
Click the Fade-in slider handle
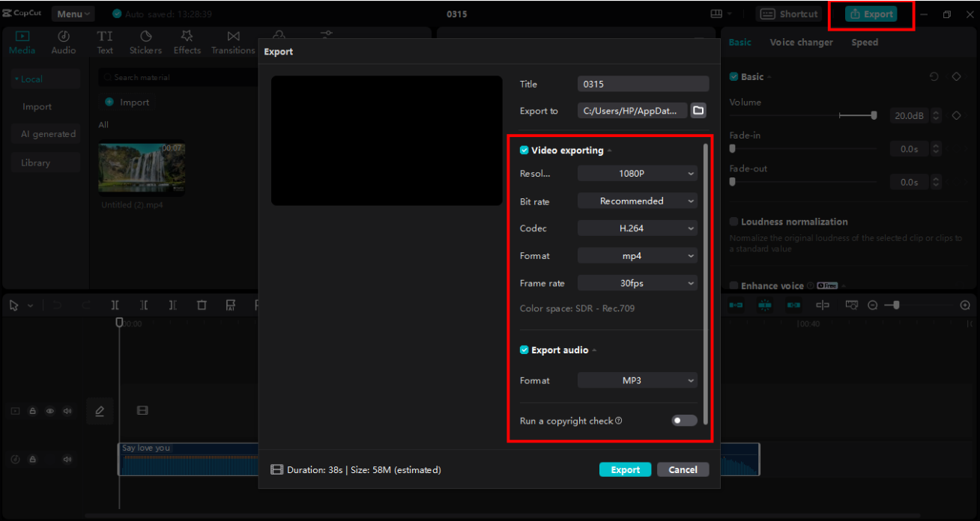pos(733,148)
